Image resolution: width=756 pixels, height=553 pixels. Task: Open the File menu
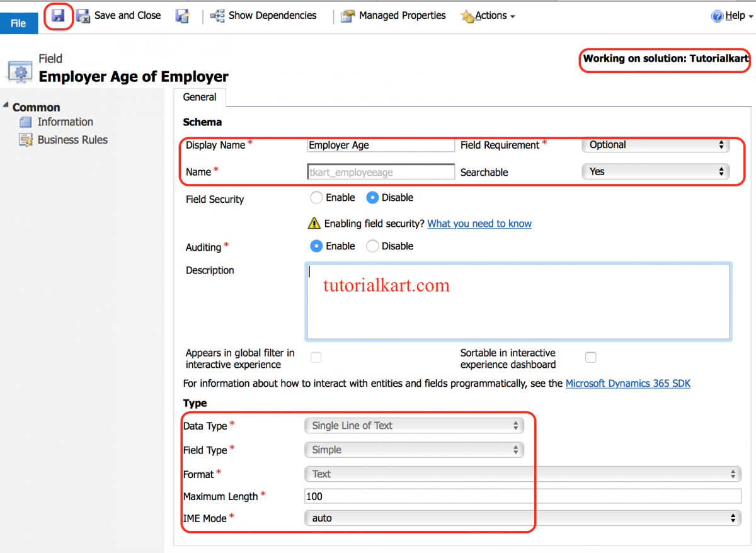click(19, 23)
